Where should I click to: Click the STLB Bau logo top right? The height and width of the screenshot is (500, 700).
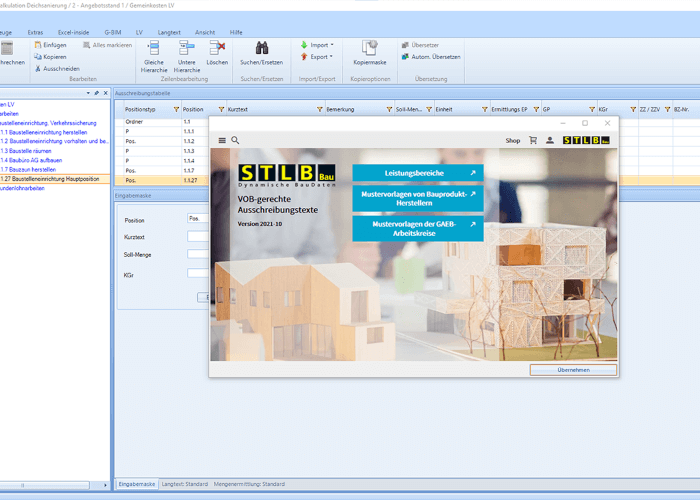point(586,140)
